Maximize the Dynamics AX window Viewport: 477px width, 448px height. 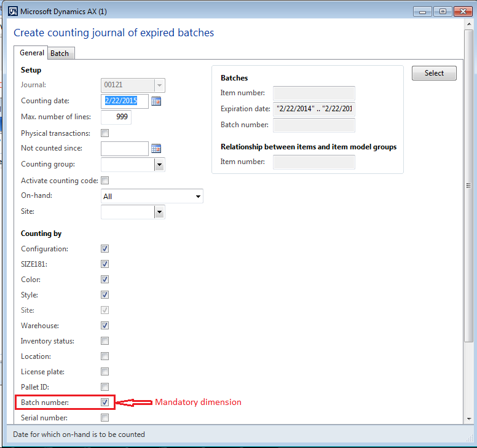pos(443,12)
